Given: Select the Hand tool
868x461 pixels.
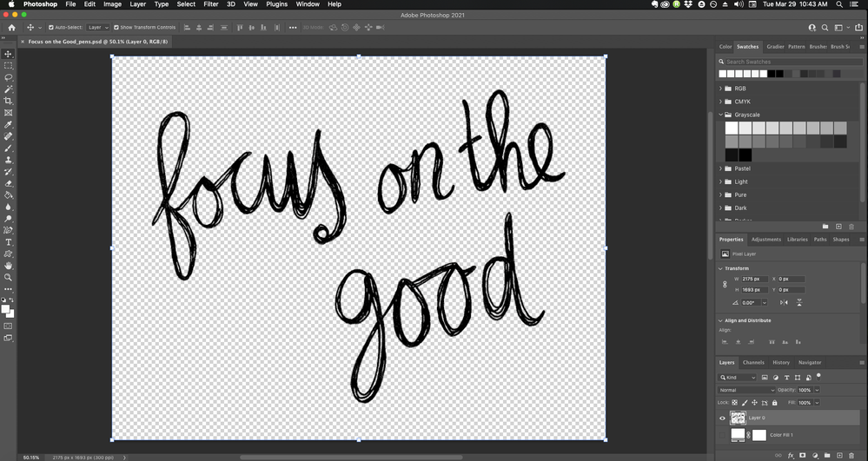Looking at the screenshot, I should [9, 266].
